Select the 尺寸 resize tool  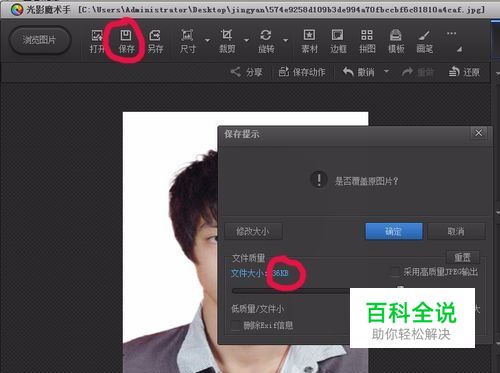pyautogui.click(x=188, y=41)
